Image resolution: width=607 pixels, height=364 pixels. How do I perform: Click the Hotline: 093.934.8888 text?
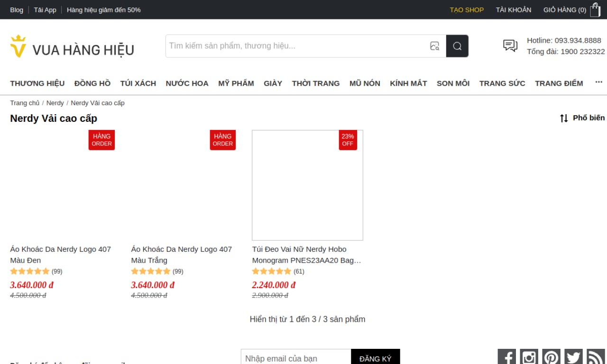[x=564, y=40]
